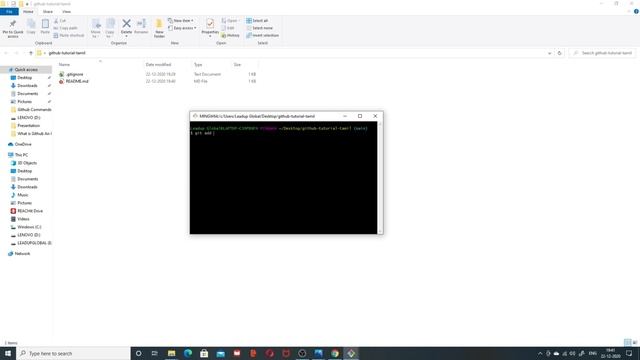
Task: Open the File menu tab
Action: [9, 11]
